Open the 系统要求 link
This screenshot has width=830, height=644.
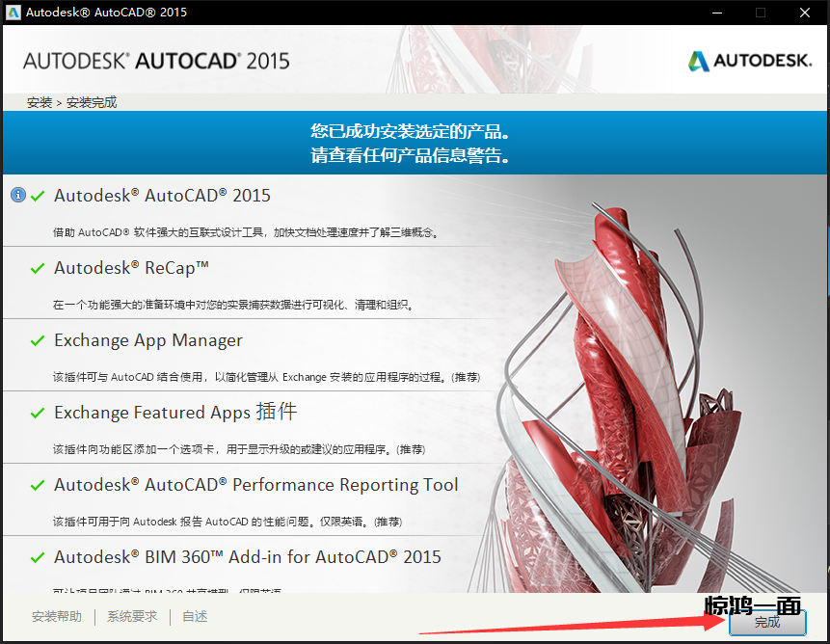[132, 617]
